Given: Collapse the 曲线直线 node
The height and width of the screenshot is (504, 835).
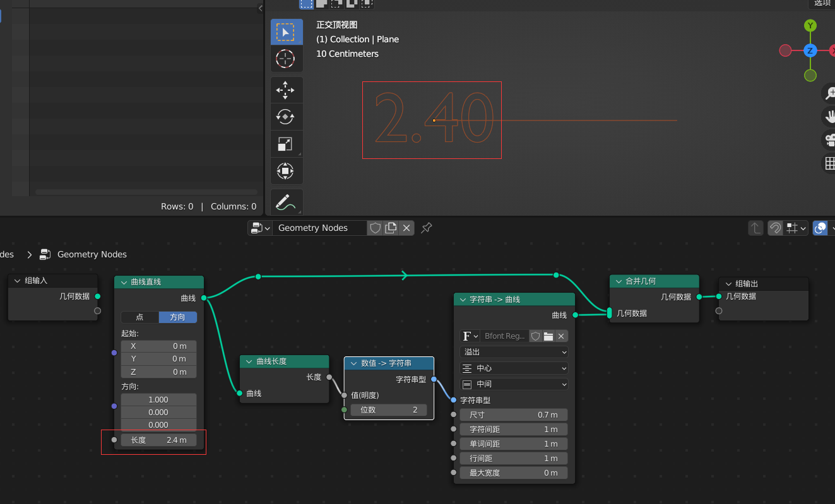Looking at the screenshot, I should (x=124, y=282).
